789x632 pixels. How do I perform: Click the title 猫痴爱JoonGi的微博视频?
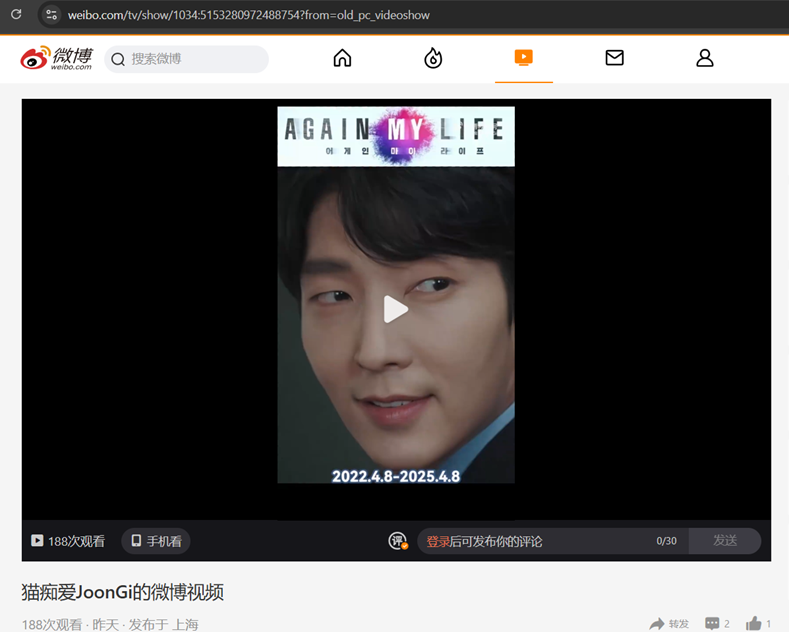[122, 592]
